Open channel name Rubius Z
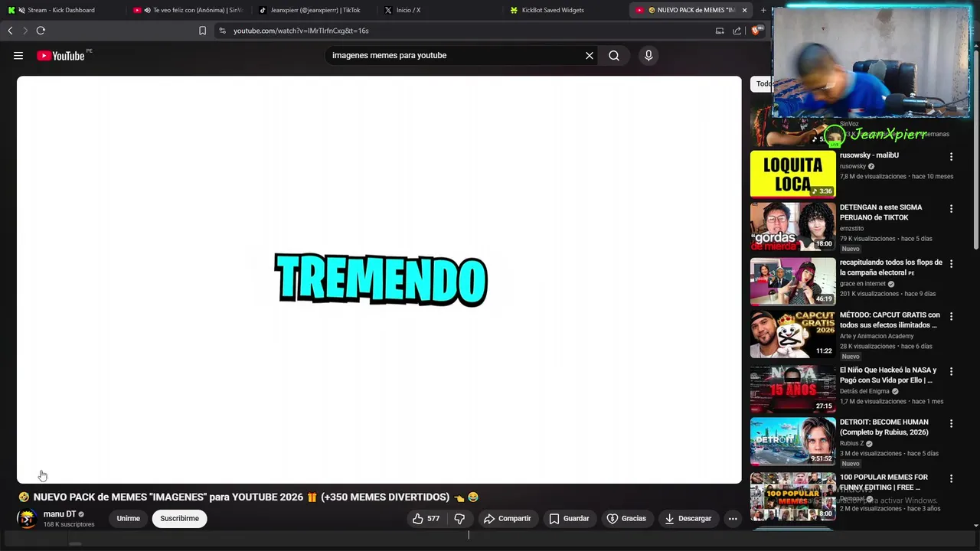This screenshot has width=980, height=551. pyautogui.click(x=851, y=443)
